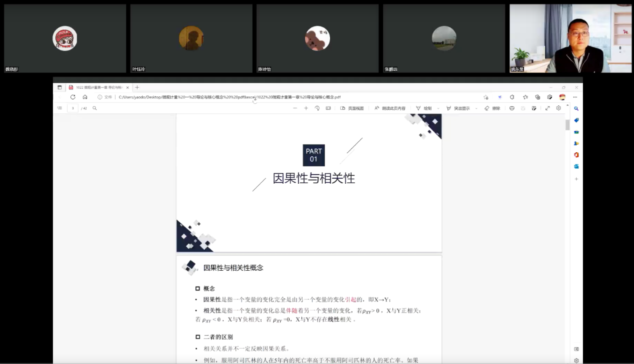Image resolution: width=634 pixels, height=364 pixels.
Task: Zoom out the PDF with minus icon
Action: click(295, 108)
